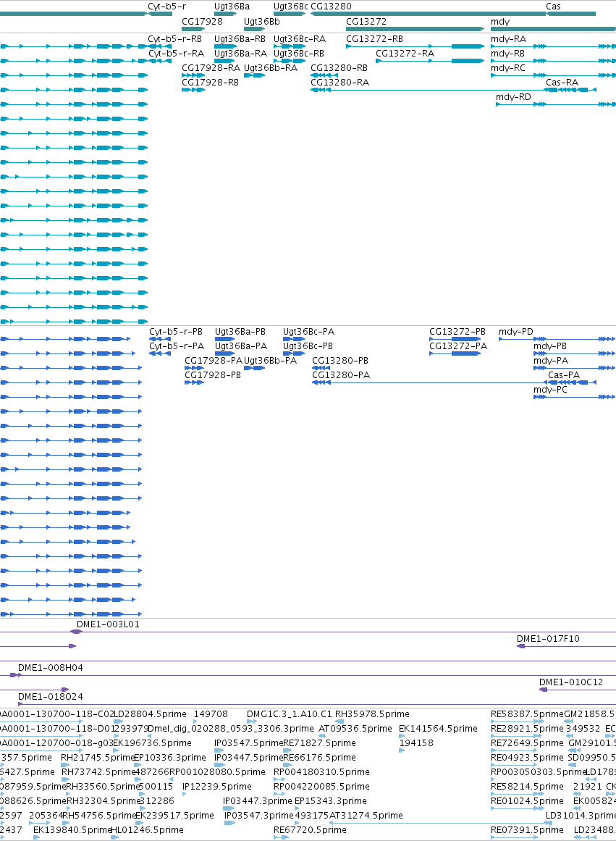Select the Cas gene label
Screen dimensions: 616x841
[553, 7]
